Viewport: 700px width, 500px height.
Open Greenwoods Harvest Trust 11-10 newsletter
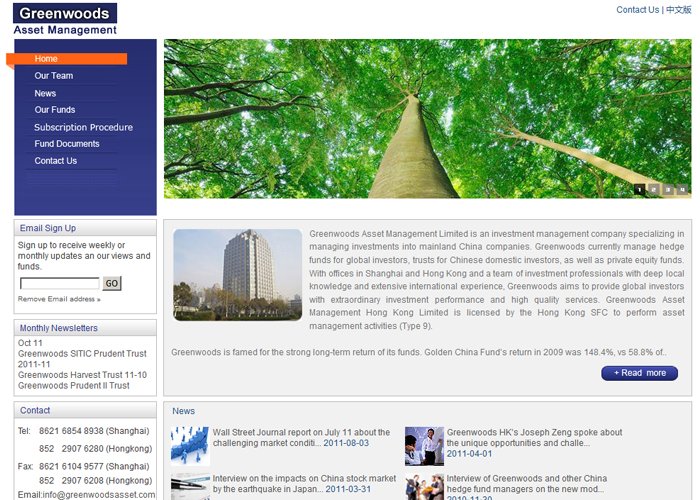click(82, 375)
